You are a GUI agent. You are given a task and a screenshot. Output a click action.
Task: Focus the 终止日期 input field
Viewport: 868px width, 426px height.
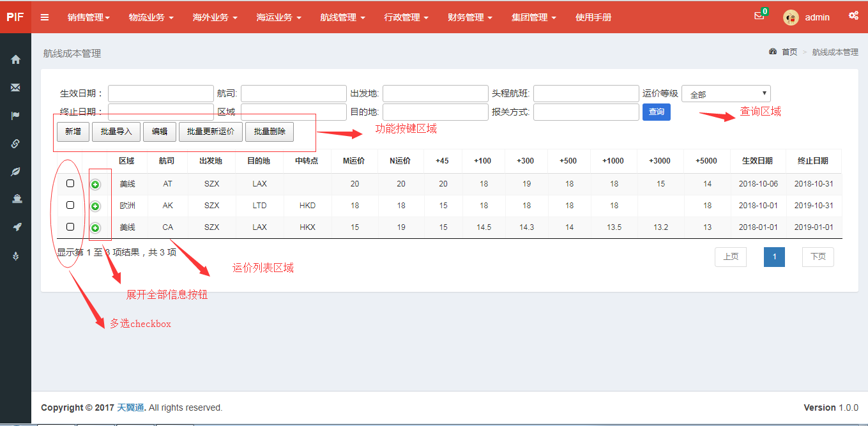click(x=161, y=112)
